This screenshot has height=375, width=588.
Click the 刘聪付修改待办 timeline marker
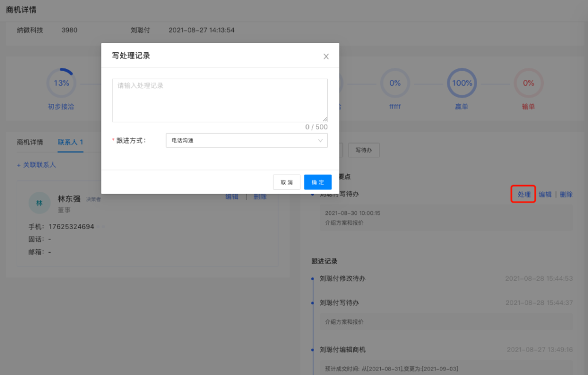pyautogui.click(x=312, y=279)
